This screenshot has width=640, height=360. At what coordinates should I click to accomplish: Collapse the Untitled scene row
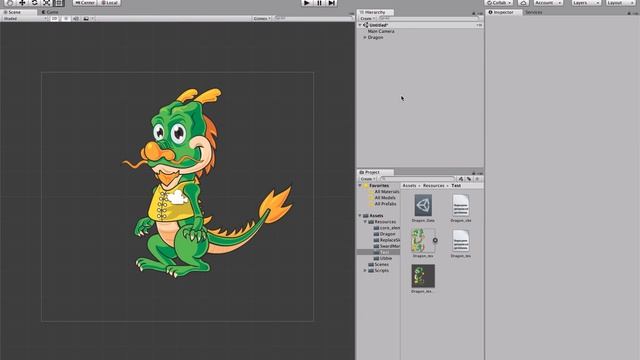point(360,25)
